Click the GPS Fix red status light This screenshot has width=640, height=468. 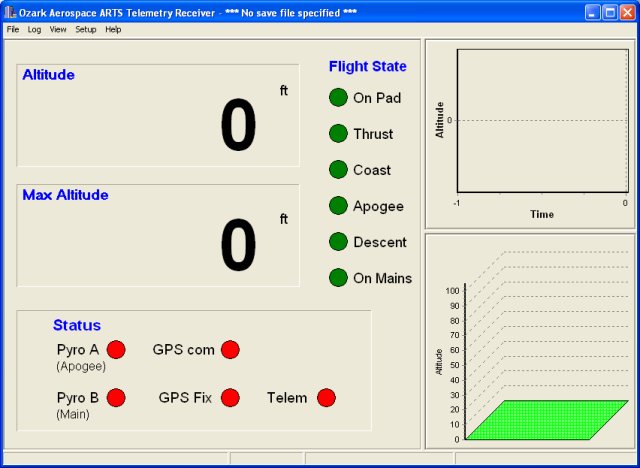[x=230, y=397]
